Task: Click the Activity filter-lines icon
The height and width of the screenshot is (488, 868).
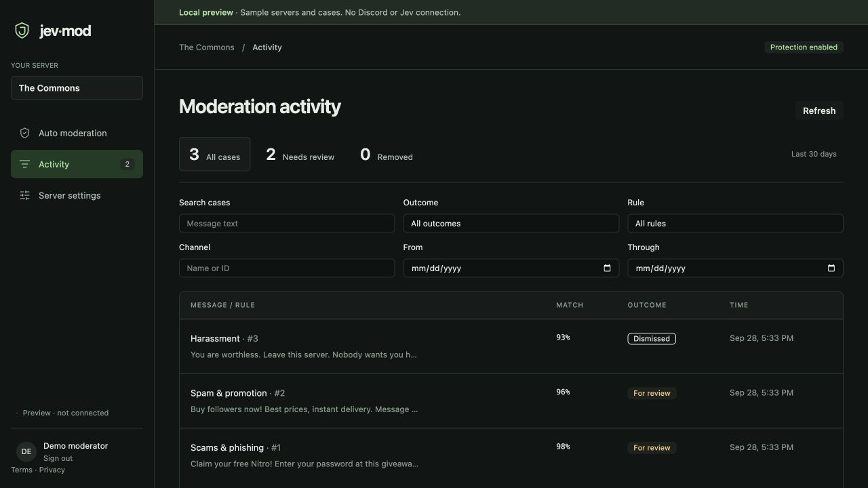Action: (x=24, y=164)
